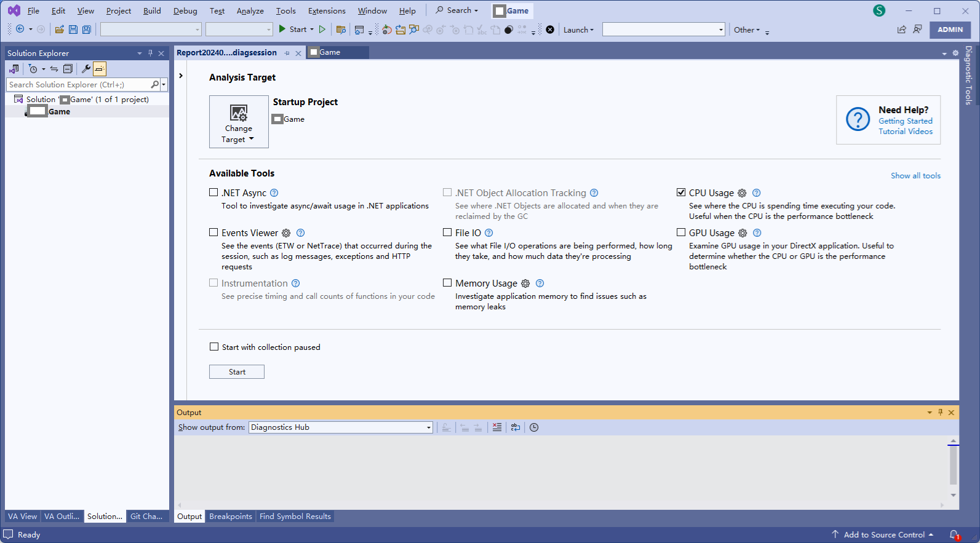Open the Getting Started link
980x543 pixels.
906,121
